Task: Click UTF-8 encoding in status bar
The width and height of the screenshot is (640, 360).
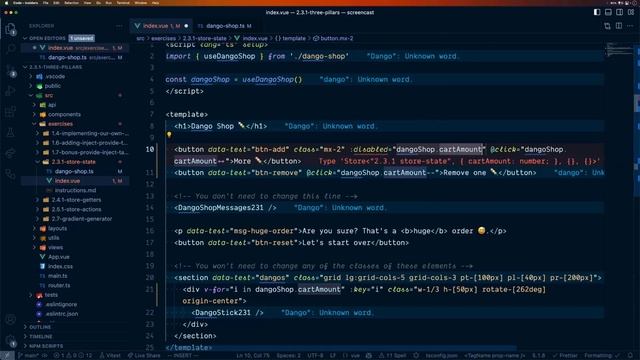Action: tap(315, 356)
